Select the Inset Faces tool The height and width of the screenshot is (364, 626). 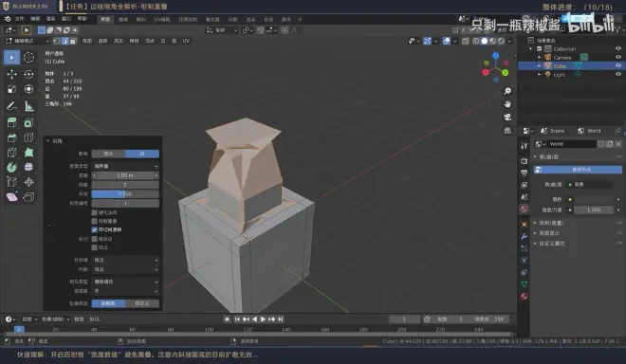pyautogui.click(x=28, y=123)
